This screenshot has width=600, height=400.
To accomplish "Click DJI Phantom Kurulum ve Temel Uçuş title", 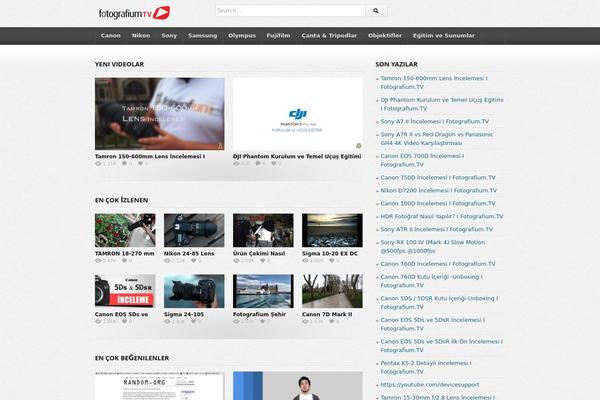I will (x=297, y=156).
